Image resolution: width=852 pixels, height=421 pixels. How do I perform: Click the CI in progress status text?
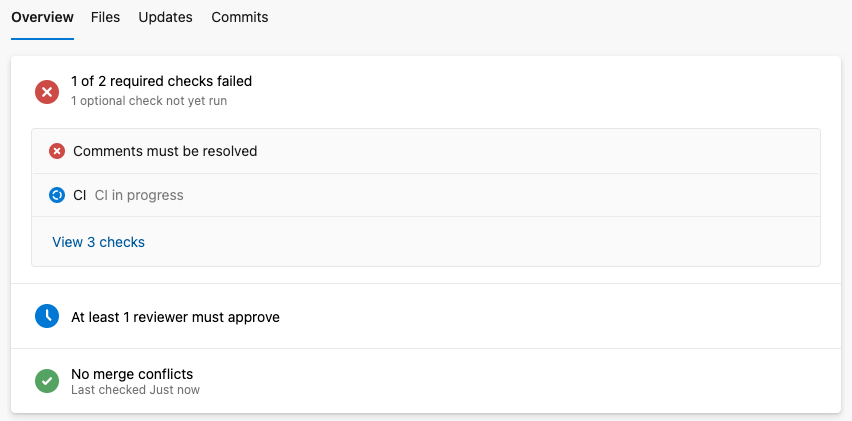point(139,195)
